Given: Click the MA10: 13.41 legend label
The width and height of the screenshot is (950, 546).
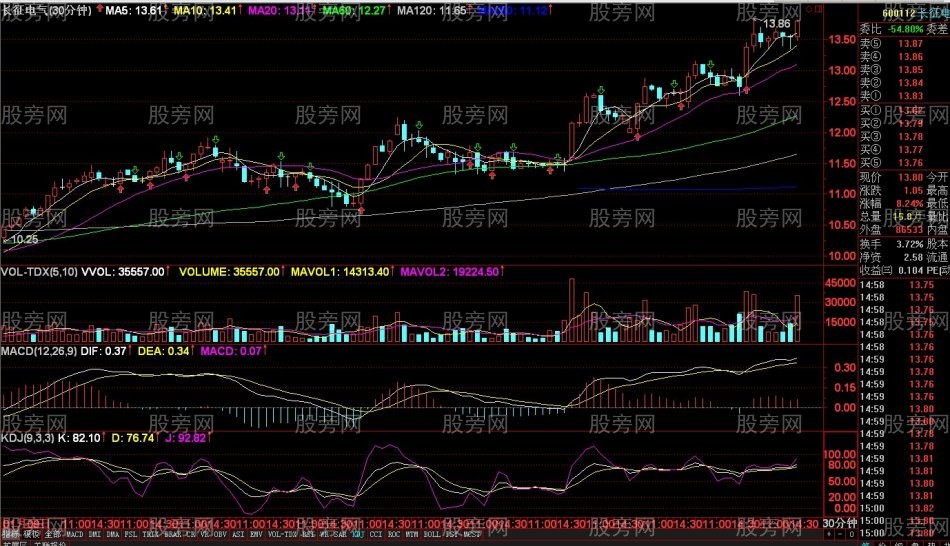Looking at the screenshot, I should click(x=205, y=10).
